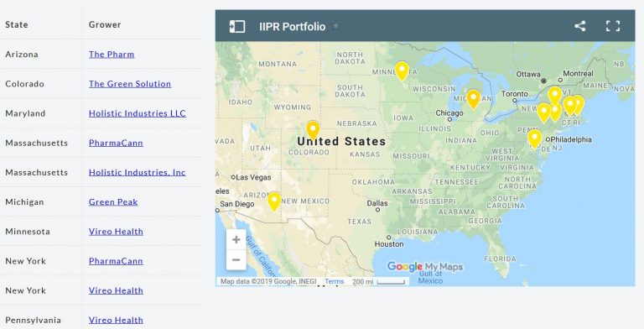Image resolution: width=644 pixels, height=329 pixels.
Task: Zoom out on the map
Action: (236, 260)
